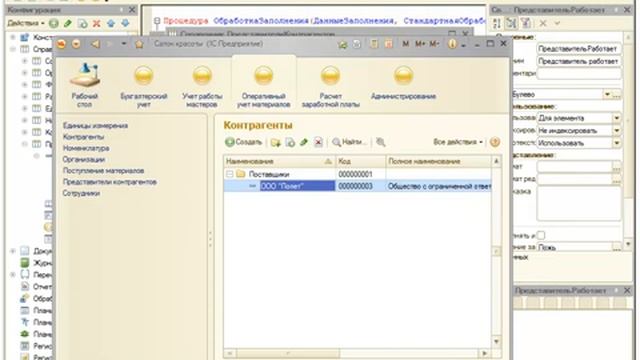Click horizontal scrollbar right arrow in list
This screenshot has width=640, height=360.
[x=484, y=353]
